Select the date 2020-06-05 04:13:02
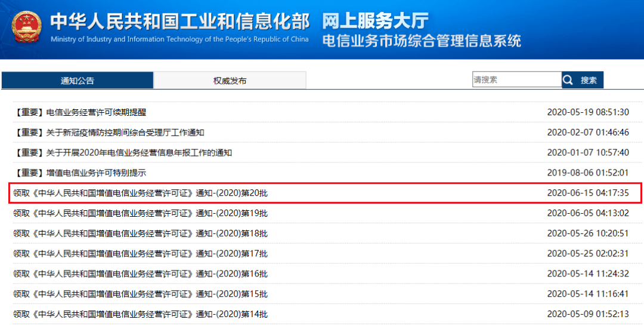This screenshot has height=326, width=644. pos(588,213)
